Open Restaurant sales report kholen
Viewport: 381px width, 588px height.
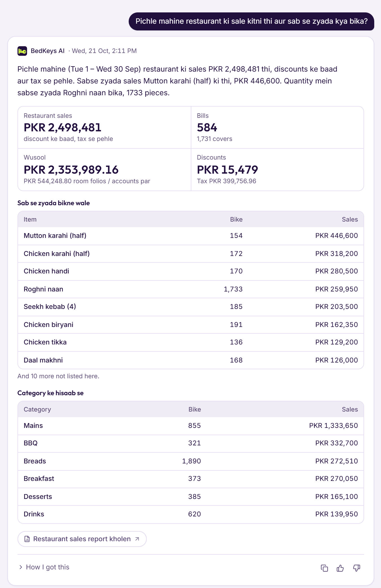pos(82,539)
